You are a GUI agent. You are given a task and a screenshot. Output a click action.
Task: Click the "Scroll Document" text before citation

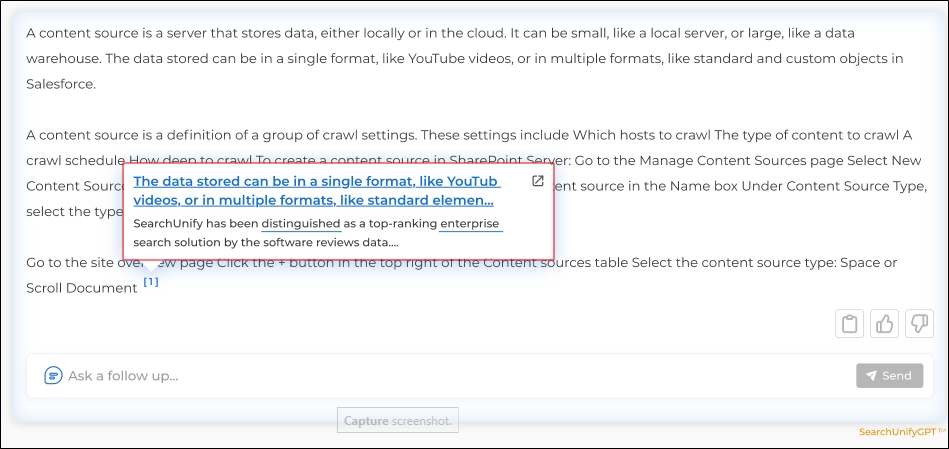click(82, 288)
